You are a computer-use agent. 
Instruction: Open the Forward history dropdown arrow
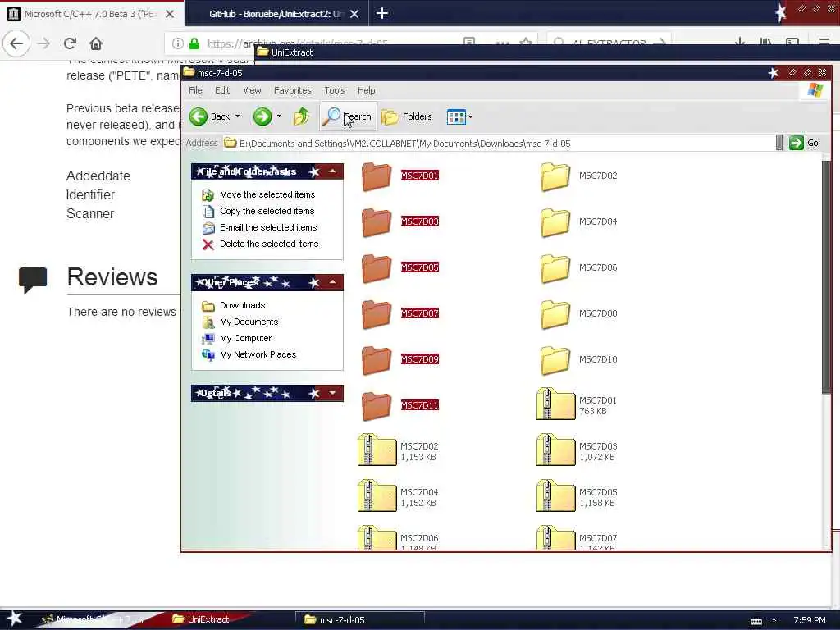coord(279,116)
